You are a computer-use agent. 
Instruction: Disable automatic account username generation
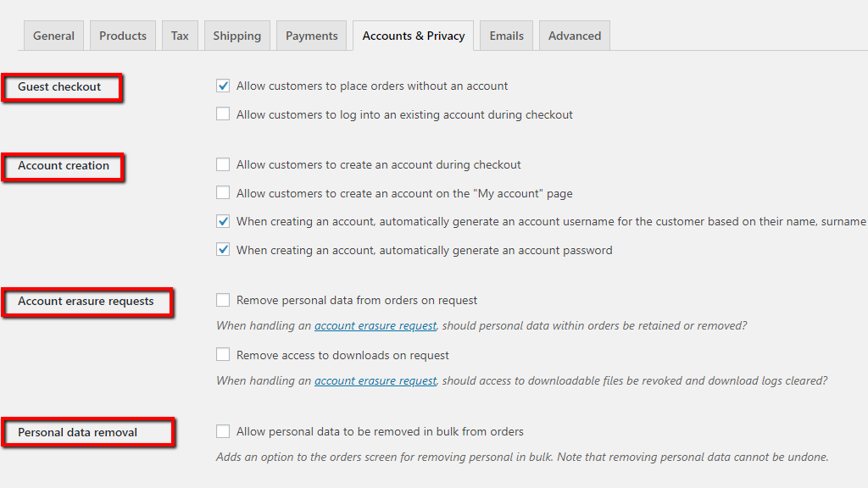223,221
